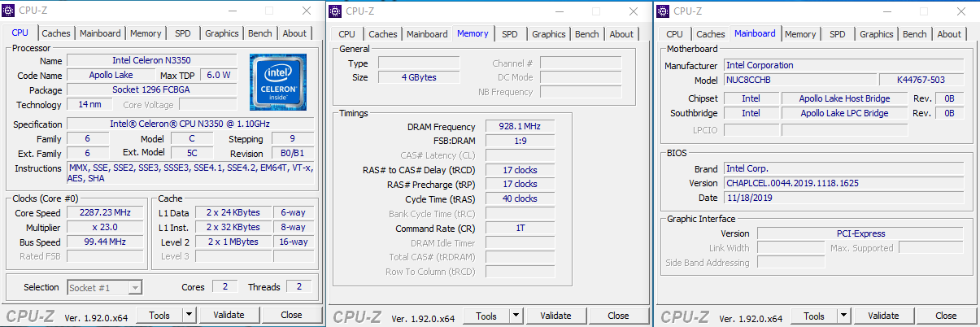This screenshot has height=327, width=980.
Task: Open the Graphics tab in the CPU window
Action: [x=221, y=33]
